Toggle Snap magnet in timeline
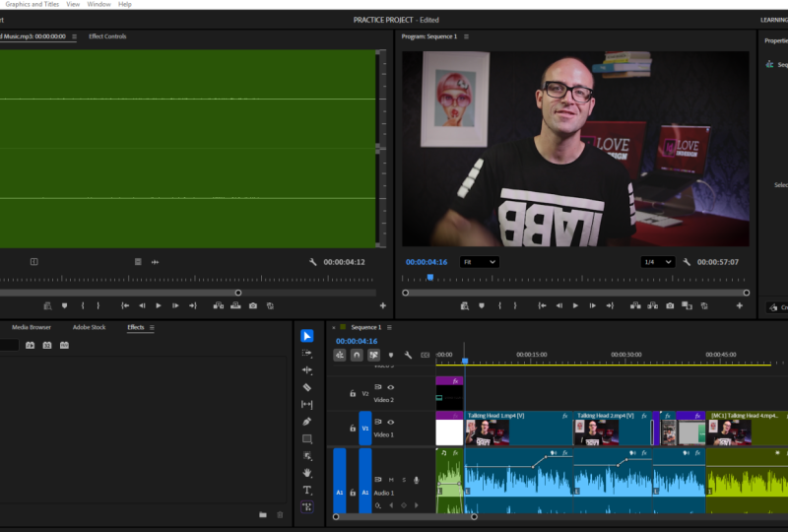Image resolution: width=788 pixels, height=532 pixels. coord(357,355)
